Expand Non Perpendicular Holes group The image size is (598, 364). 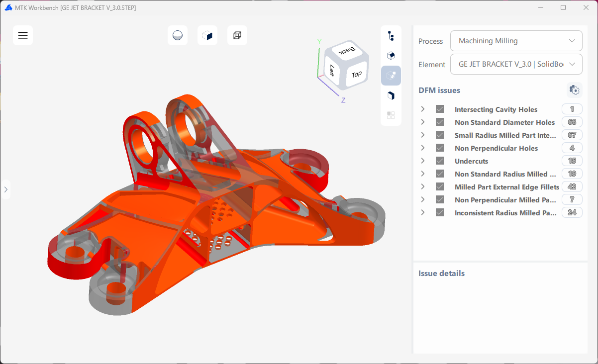(x=423, y=148)
